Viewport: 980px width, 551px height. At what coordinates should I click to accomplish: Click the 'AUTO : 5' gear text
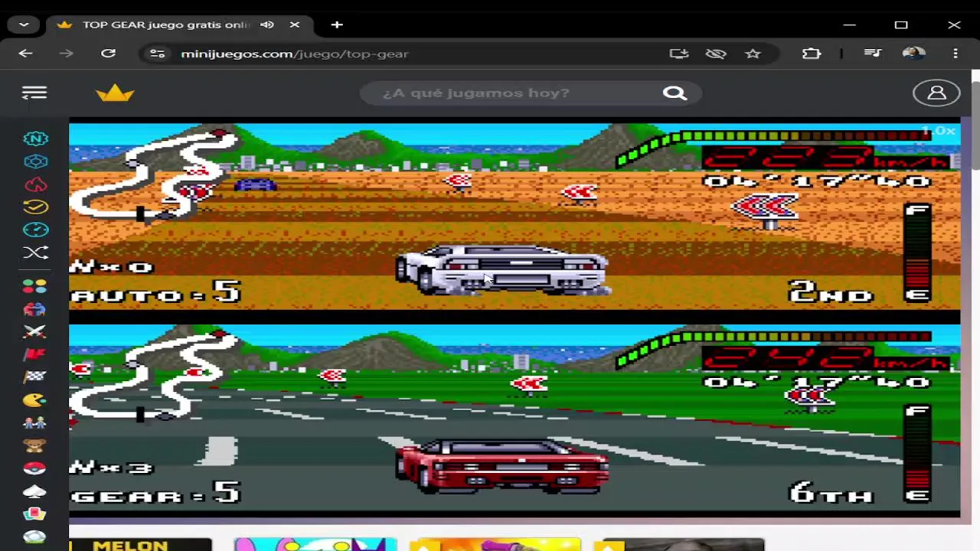[155, 292]
